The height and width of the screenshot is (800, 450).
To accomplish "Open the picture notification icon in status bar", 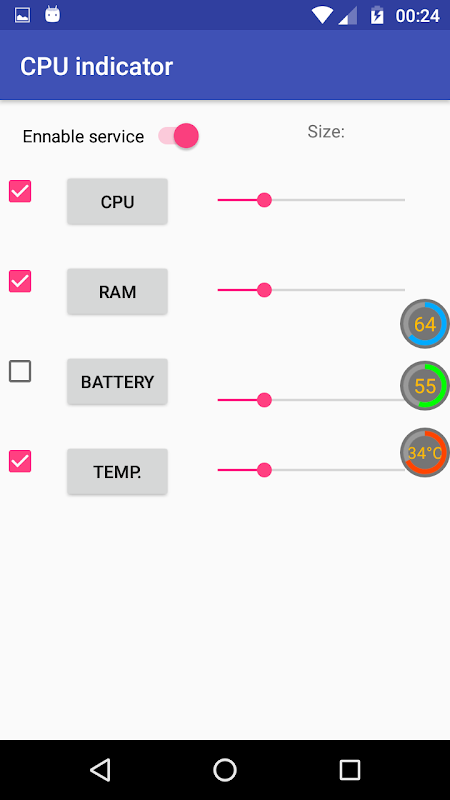I will click(22, 15).
